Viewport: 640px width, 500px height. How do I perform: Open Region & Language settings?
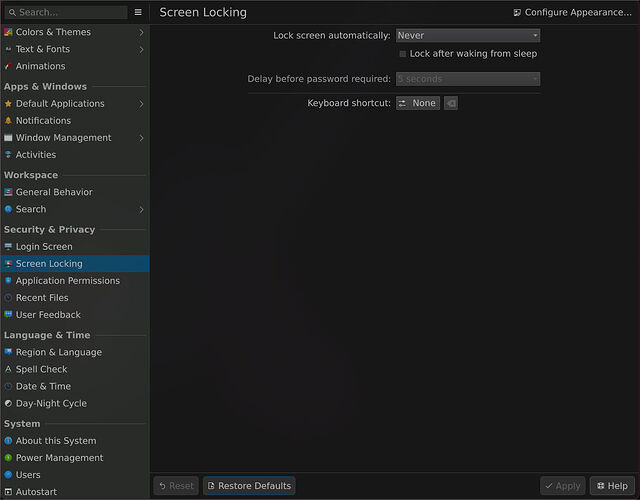(75, 352)
